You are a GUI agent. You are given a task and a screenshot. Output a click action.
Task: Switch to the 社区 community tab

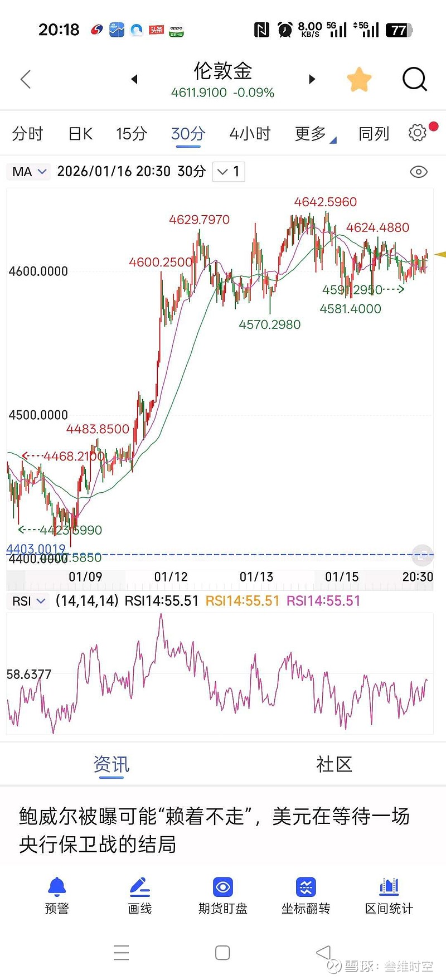click(334, 764)
